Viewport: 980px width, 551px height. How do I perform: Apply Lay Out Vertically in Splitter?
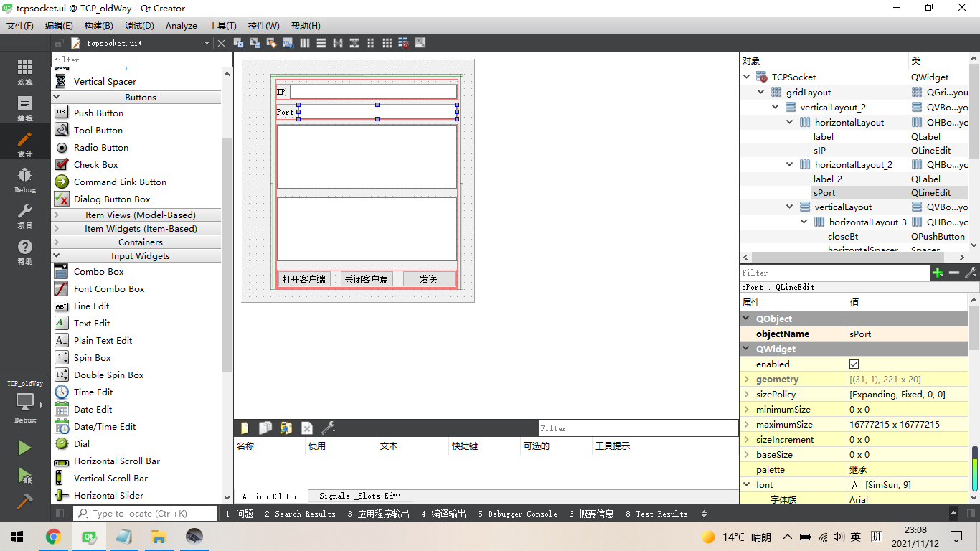click(354, 43)
